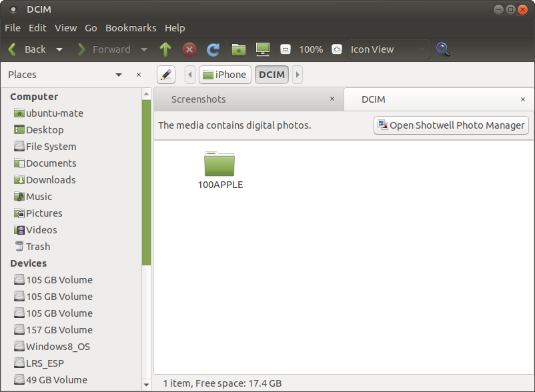Zoom out with the minus icon
This screenshot has width=535, height=392.
point(286,49)
